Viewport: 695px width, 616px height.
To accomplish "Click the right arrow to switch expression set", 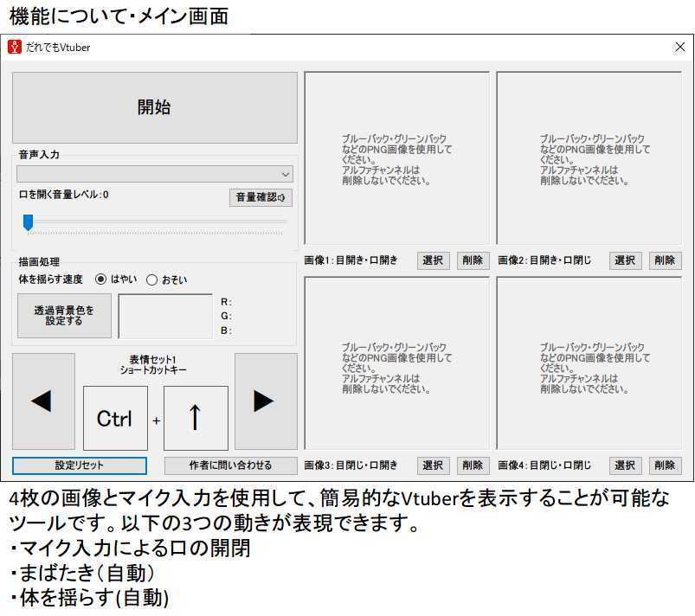I will coord(265,401).
